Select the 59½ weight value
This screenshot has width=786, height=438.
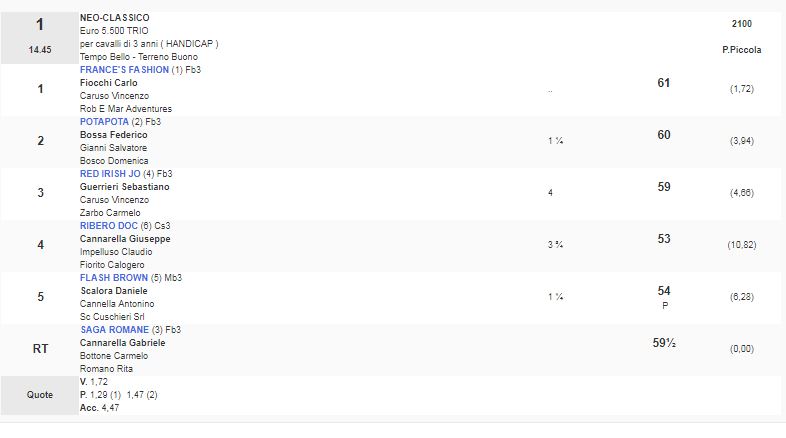(663, 343)
